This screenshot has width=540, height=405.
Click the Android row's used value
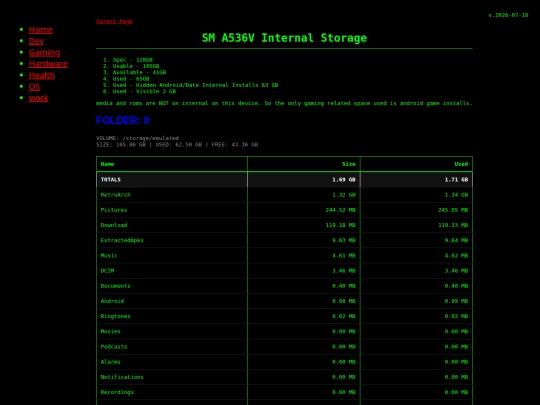[x=456, y=301]
